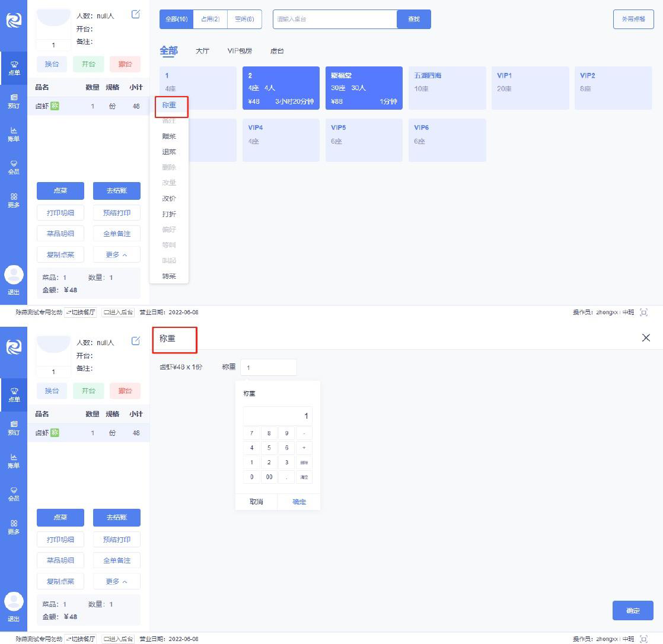Choose 退菜 from the dish context menu
663x644 pixels.
tap(169, 152)
